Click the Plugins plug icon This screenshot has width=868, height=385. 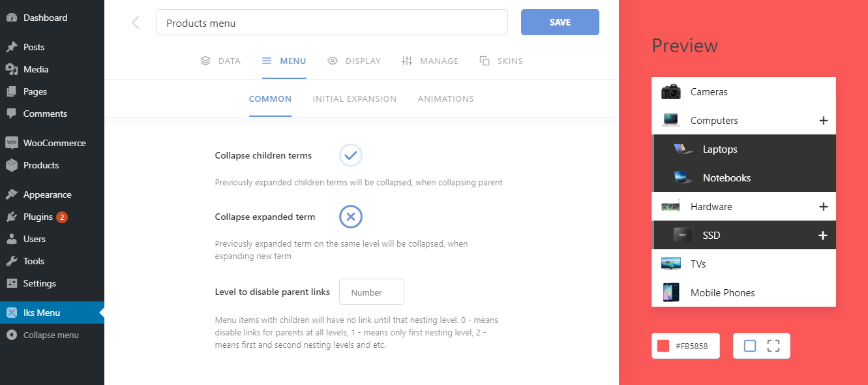12,217
